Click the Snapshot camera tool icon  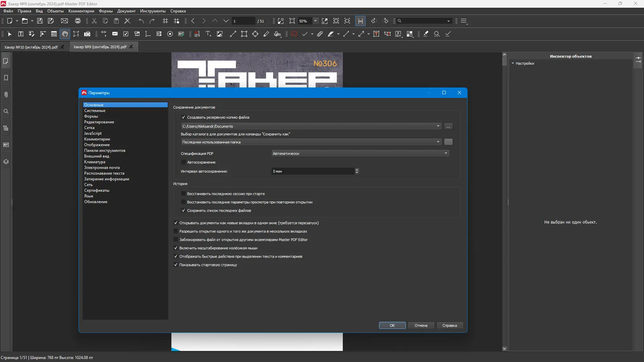click(87, 34)
